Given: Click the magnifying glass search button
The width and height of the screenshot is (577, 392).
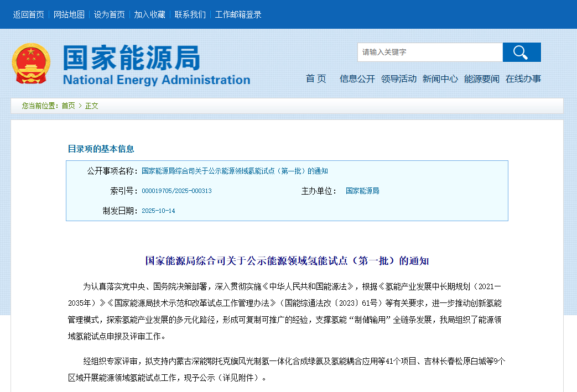Looking at the screenshot, I should point(521,53).
